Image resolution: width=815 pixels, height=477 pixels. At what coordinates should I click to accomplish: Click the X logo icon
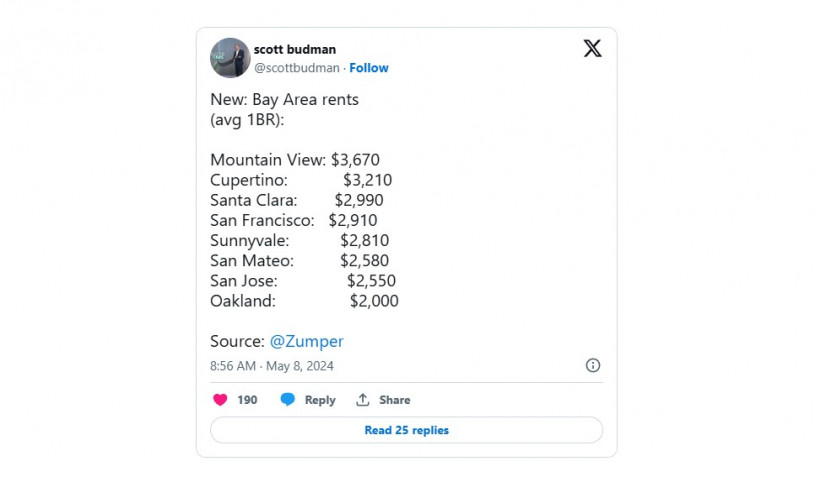click(592, 48)
